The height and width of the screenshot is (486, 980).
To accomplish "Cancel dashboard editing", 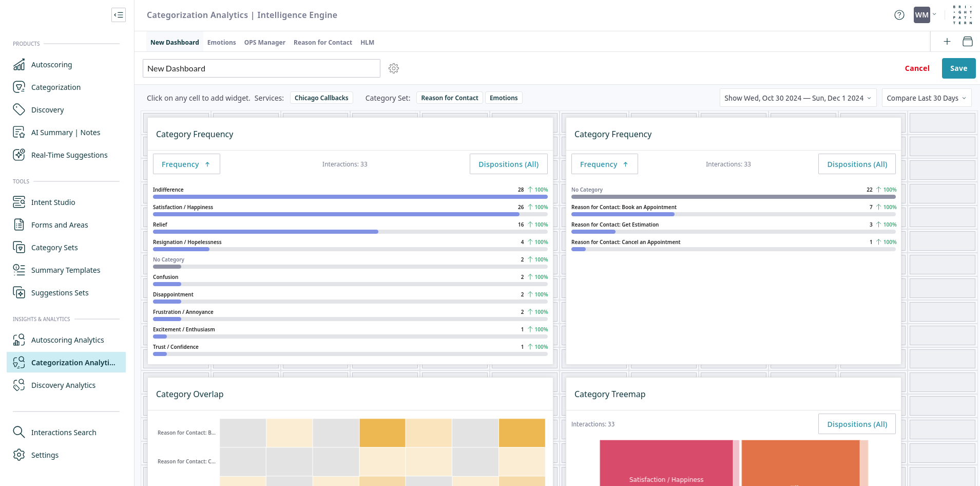I will coord(917,68).
